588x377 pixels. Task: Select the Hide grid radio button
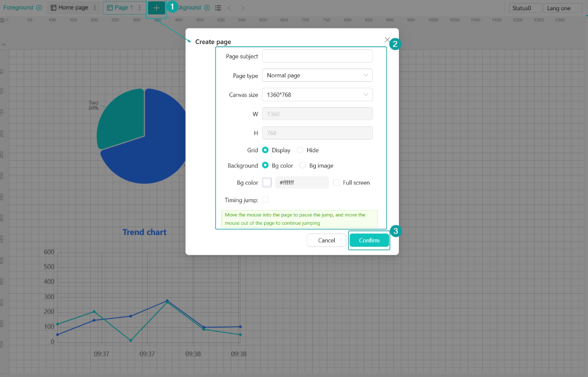click(x=300, y=150)
